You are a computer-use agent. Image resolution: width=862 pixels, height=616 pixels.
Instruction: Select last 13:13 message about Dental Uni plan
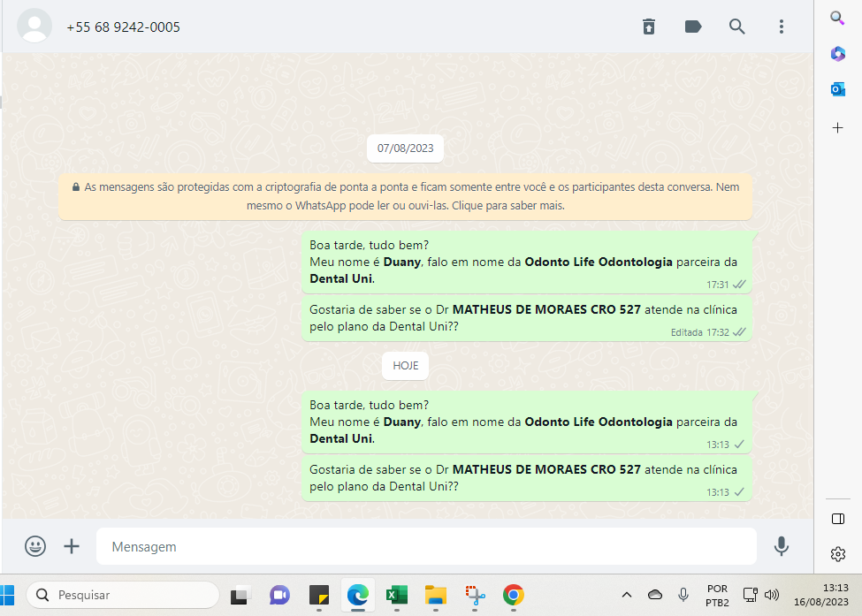pyautogui.click(x=527, y=478)
